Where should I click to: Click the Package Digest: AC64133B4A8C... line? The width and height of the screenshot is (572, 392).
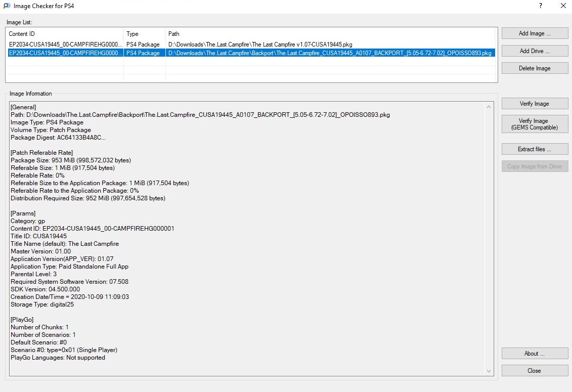[58, 138]
